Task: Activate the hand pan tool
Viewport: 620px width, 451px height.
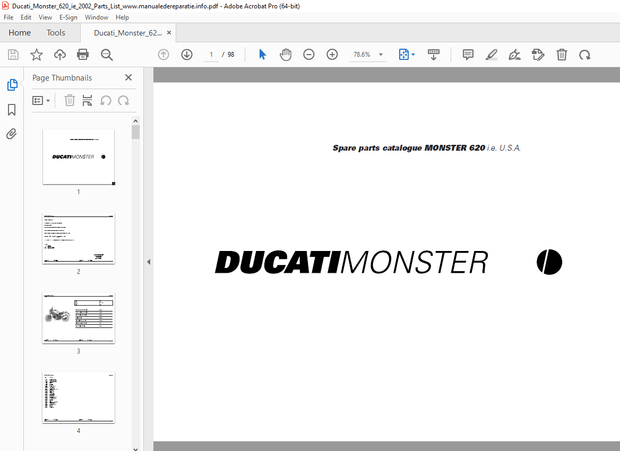Action: tap(285, 55)
